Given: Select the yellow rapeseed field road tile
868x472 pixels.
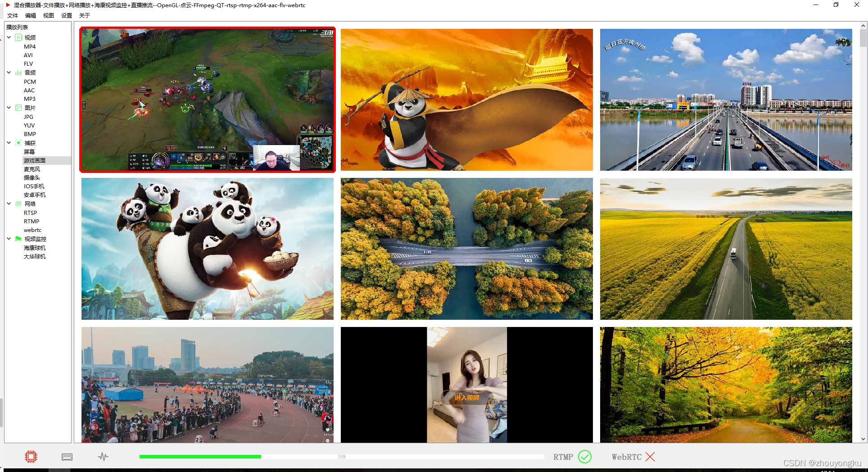Looking at the screenshot, I should 726,249.
